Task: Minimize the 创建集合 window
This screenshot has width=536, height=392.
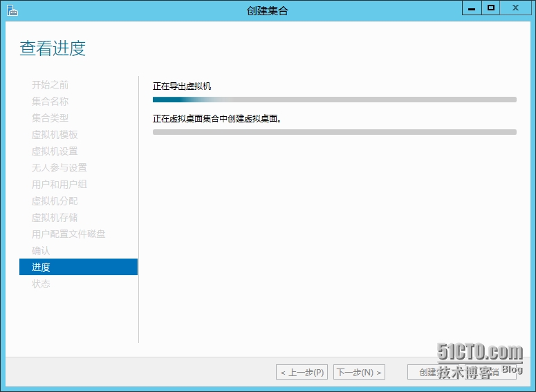Action: pos(472,8)
